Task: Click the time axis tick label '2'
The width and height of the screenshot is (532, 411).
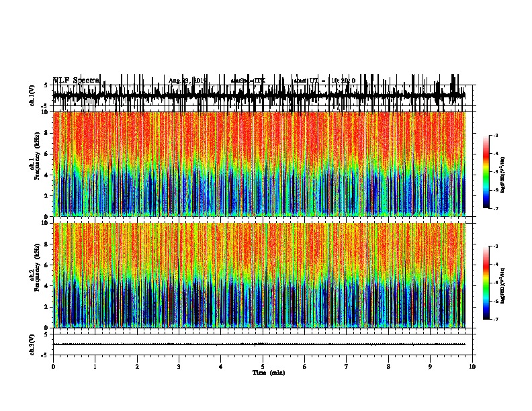Action: pyautogui.click(x=137, y=367)
